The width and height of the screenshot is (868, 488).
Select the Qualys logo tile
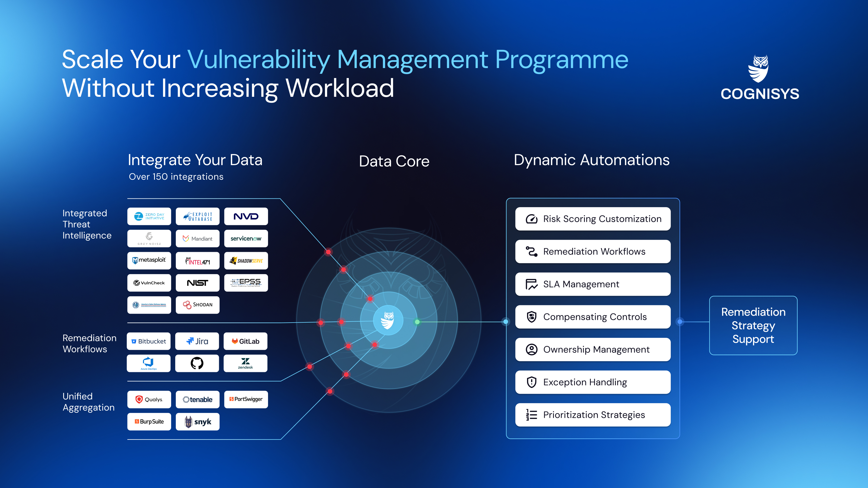tap(149, 399)
